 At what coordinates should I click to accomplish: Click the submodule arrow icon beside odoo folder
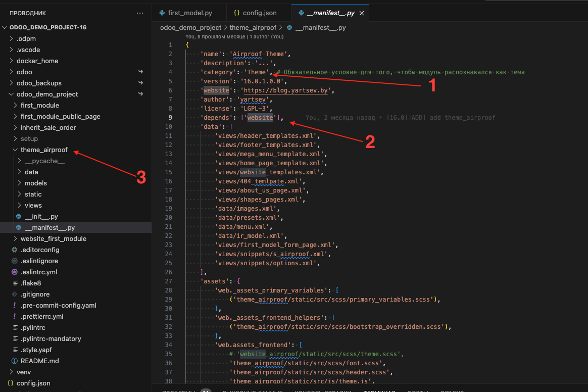point(140,72)
